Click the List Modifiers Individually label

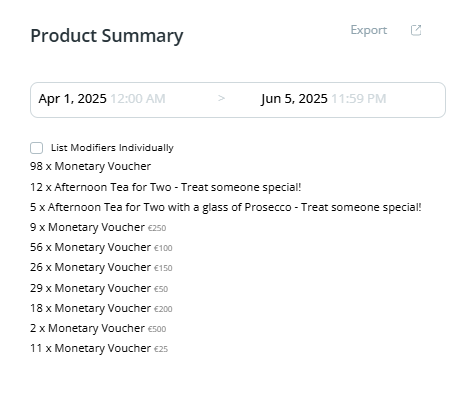coord(112,148)
